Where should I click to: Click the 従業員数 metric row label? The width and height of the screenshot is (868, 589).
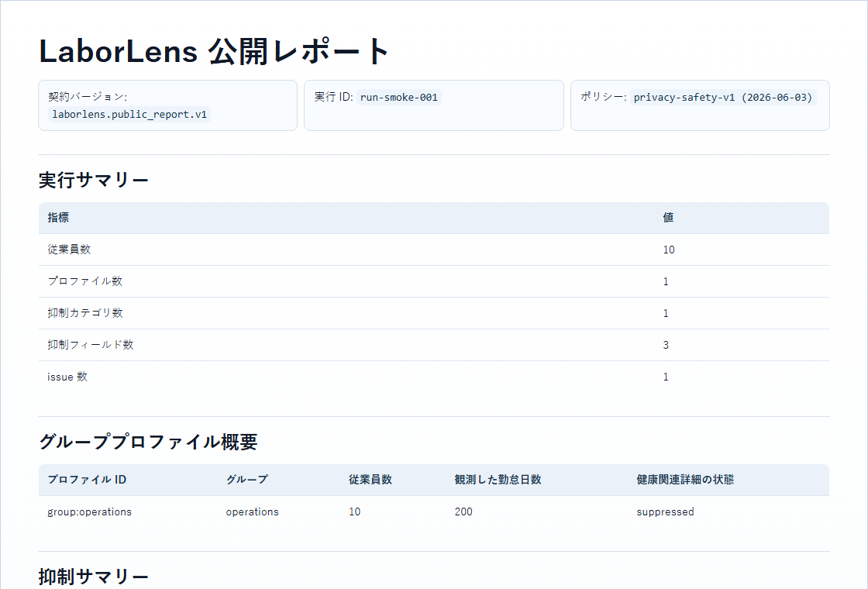69,250
